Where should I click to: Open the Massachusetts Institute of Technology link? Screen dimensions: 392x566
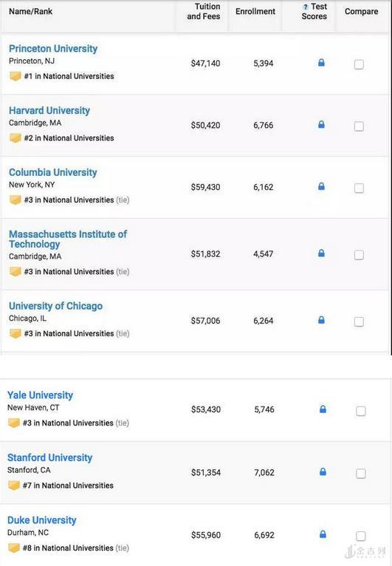[x=68, y=239]
